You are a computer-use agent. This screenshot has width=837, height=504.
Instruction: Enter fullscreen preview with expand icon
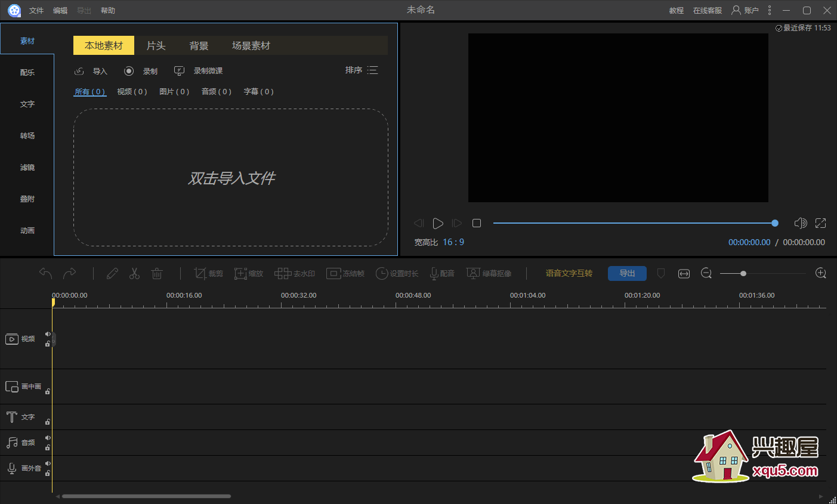tap(821, 223)
